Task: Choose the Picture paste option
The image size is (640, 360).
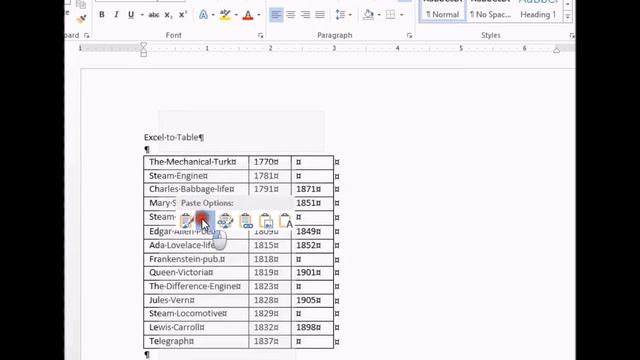Action: (x=266, y=220)
